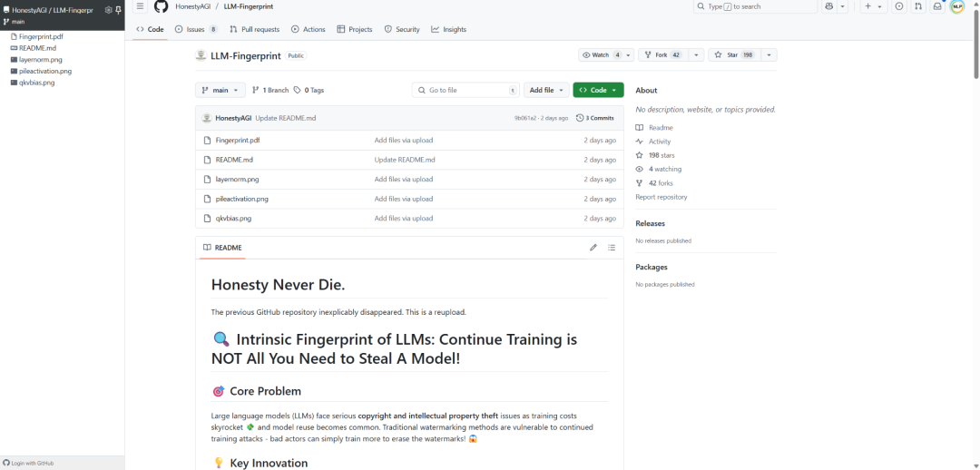Open the Packages heading link
The height and width of the screenshot is (470, 980).
click(652, 267)
